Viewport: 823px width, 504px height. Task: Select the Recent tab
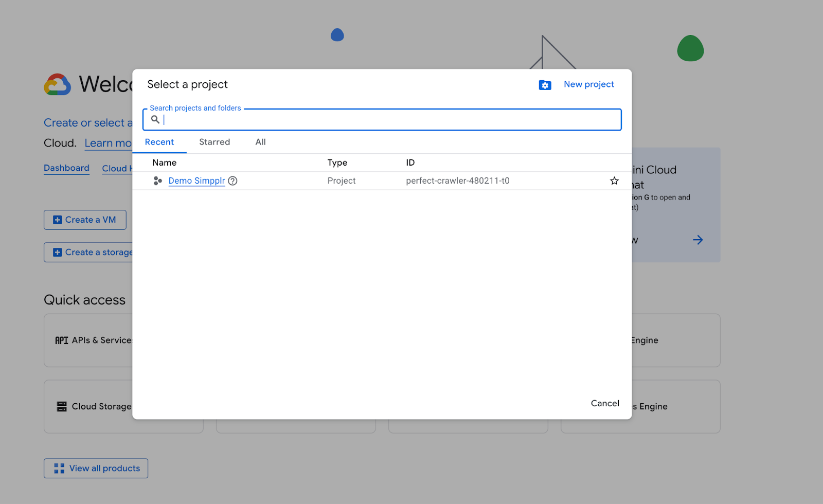[159, 142]
